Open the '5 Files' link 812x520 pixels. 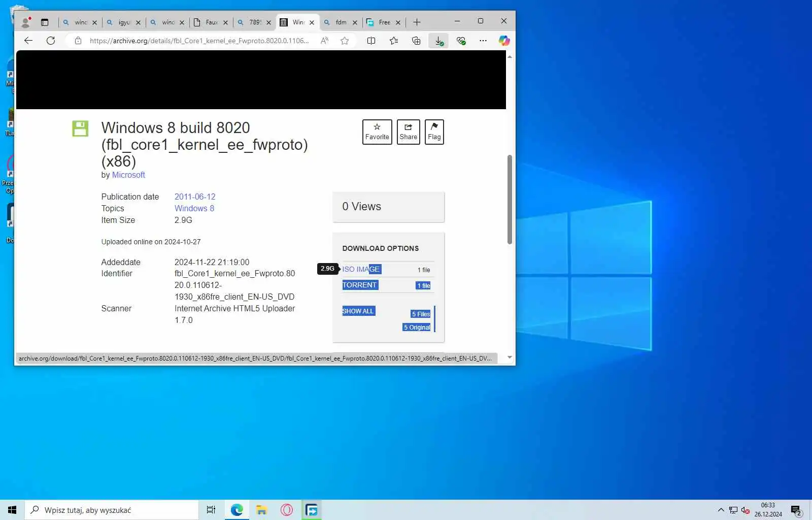pos(421,314)
